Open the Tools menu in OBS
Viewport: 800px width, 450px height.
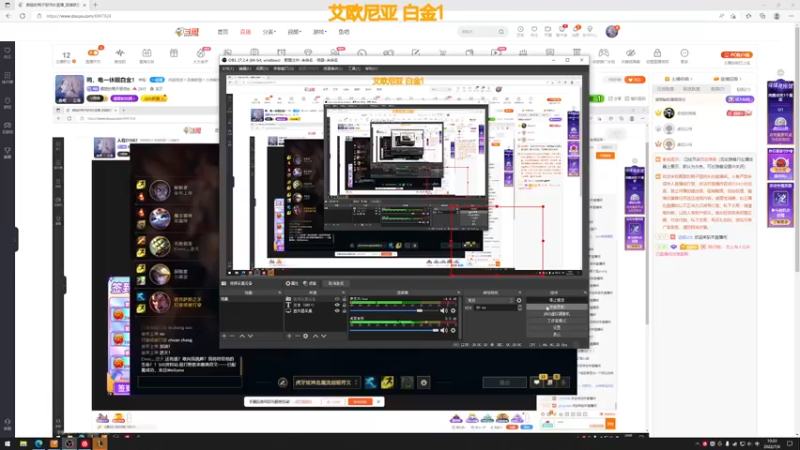354,68
